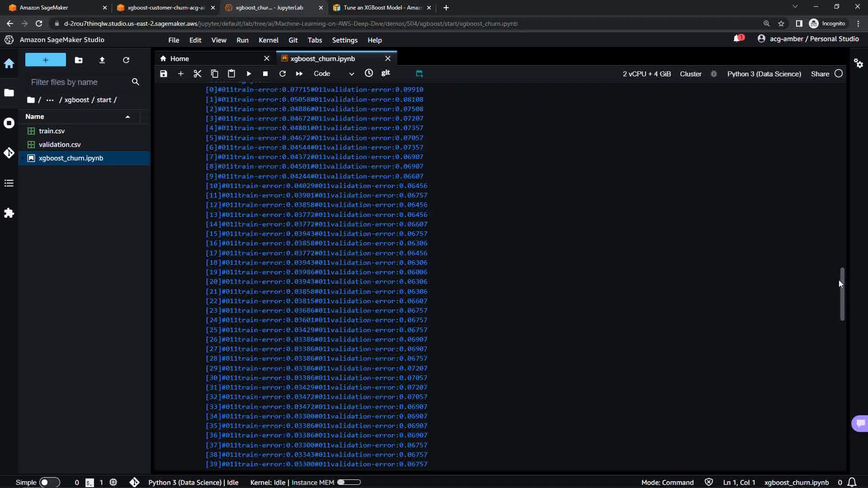Toggle the Simple interface mode switch

click(49, 482)
